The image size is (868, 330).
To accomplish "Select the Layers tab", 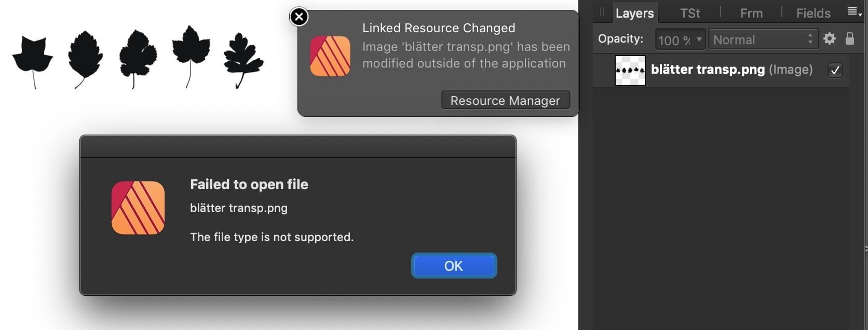I will point(634,13).
